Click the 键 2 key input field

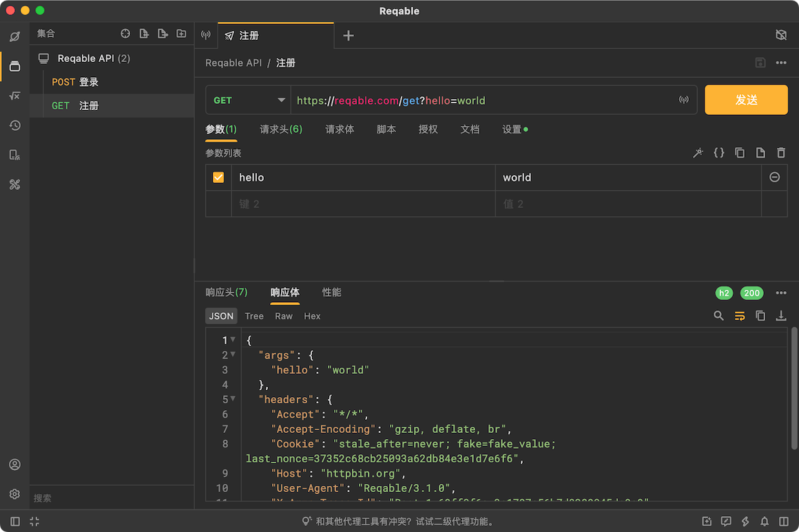click(363, 204)
